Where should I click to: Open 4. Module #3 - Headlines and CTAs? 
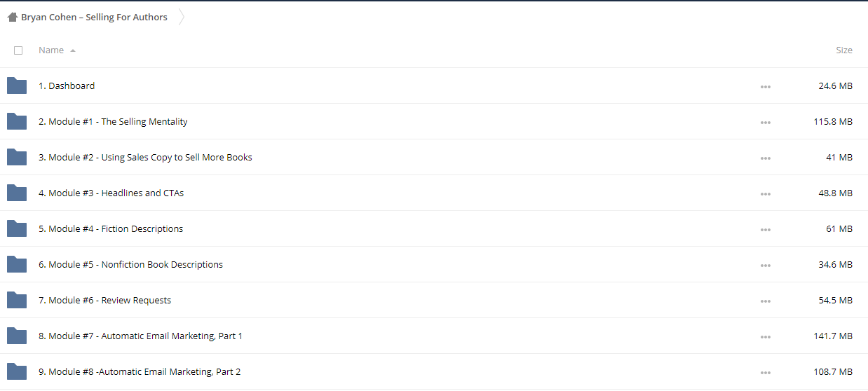(111, 193)
